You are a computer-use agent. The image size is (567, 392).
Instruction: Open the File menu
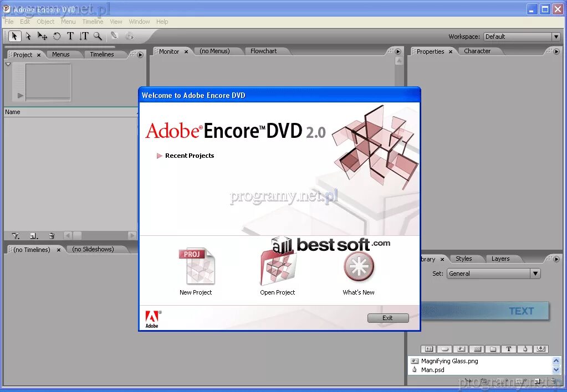[9, 22]
